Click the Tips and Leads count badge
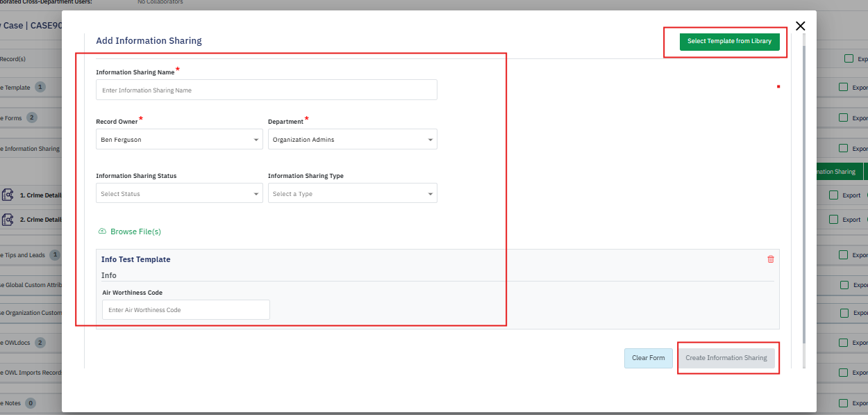 coord(55,255)
